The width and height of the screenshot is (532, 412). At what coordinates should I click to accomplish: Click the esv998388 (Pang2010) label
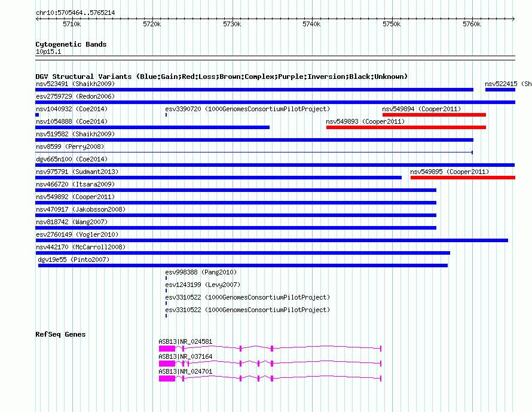click(201, 272)
